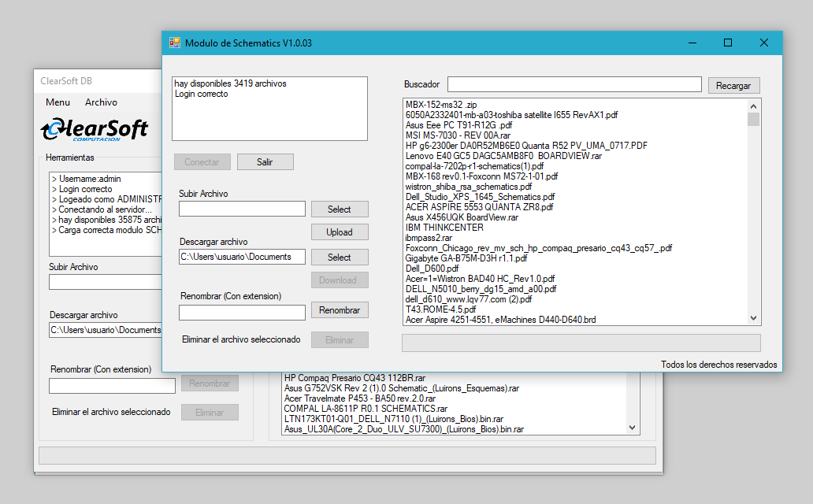Click Eliminar button in Modulo de Schematics
This screenshot has width=813, height=504.
(340, 339)
